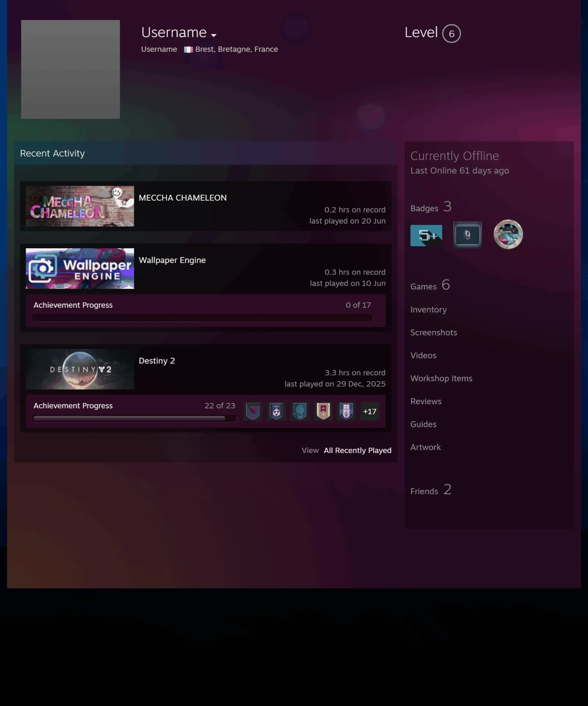Click the profile avatar image
This screenshot has height=706, width=588.
pyautogui.click(x=71, y=69)
